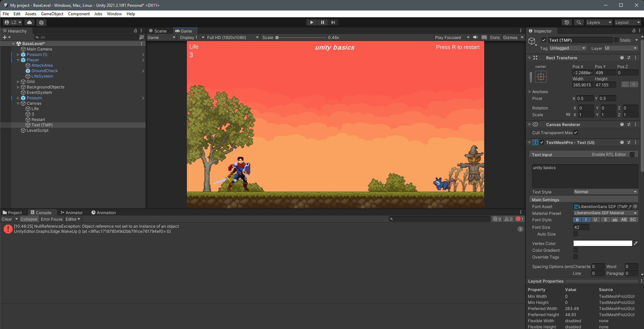This screenshot has height=329, width=644.
Task: Lock the Inspector with the padlock icon
Action: [x=634, y=30]
